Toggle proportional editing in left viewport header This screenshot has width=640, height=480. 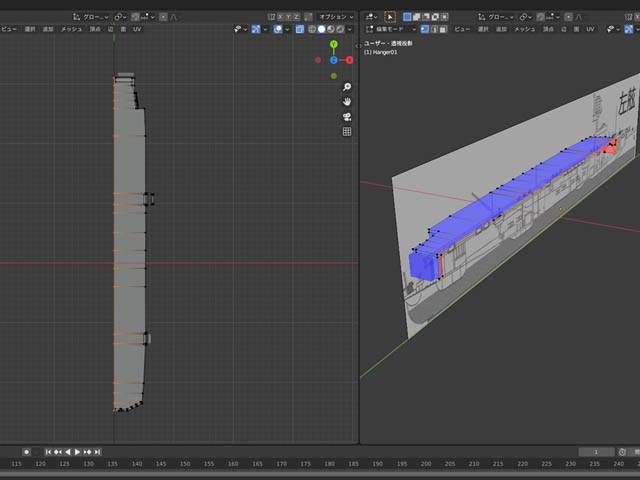[x=163, y=17]
